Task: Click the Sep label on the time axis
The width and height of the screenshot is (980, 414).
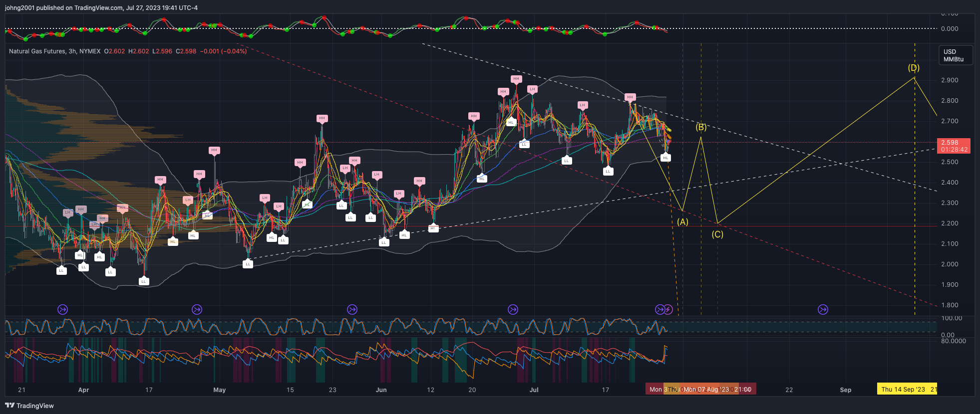Action: pyautogui.click(x=845, y=390)
